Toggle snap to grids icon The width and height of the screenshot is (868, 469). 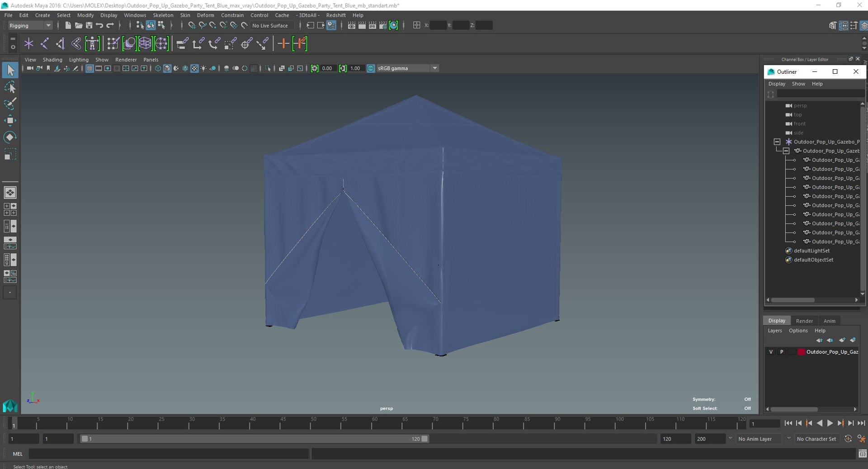[x=192, y=25]
